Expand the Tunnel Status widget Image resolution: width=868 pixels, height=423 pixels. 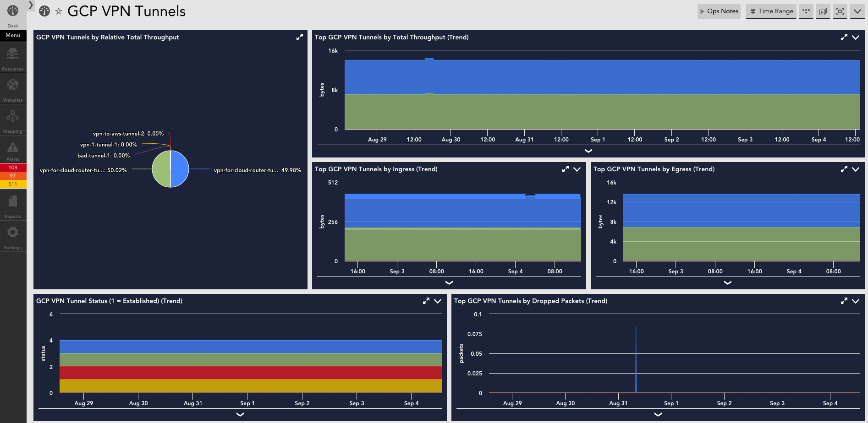click(426, 301)
